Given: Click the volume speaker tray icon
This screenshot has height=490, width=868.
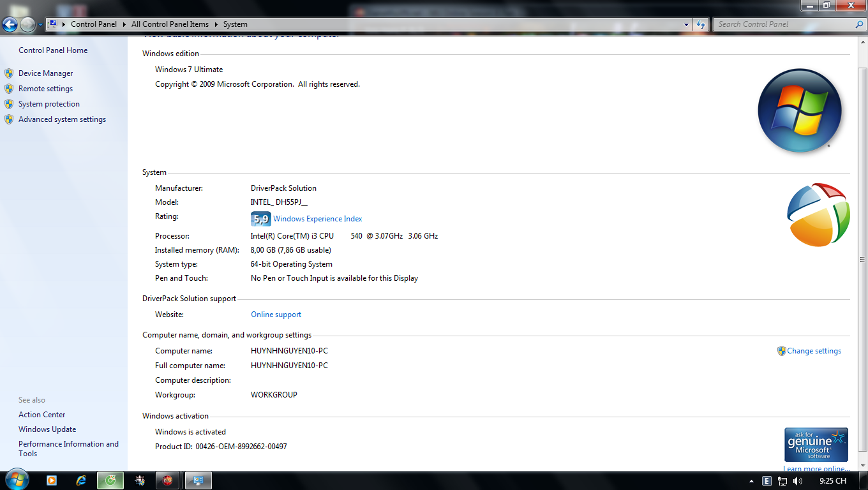Looking at the screenshot, I should 798,481.
